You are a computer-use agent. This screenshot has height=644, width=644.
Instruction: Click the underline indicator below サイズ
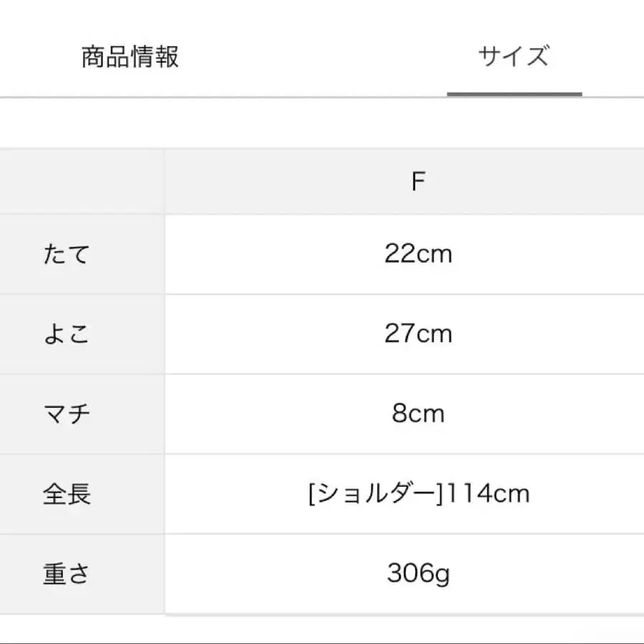pyautogui.click(x=514, y=92)
